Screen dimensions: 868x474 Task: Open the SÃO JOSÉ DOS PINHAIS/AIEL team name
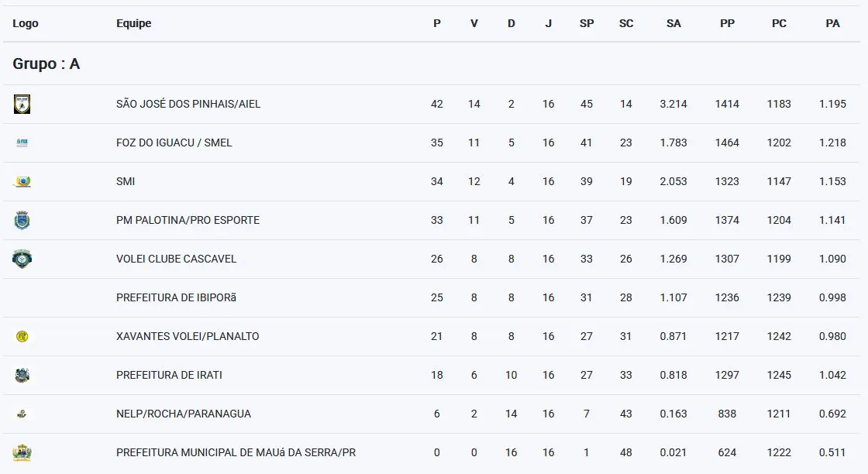pos(188,104)
